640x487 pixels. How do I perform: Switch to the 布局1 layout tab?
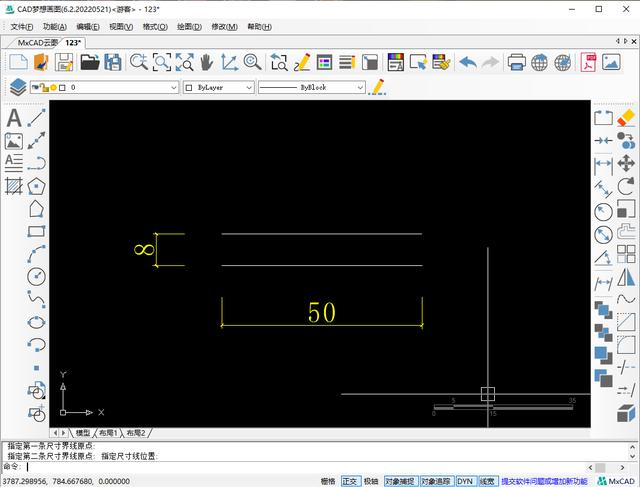pos(108,433)
